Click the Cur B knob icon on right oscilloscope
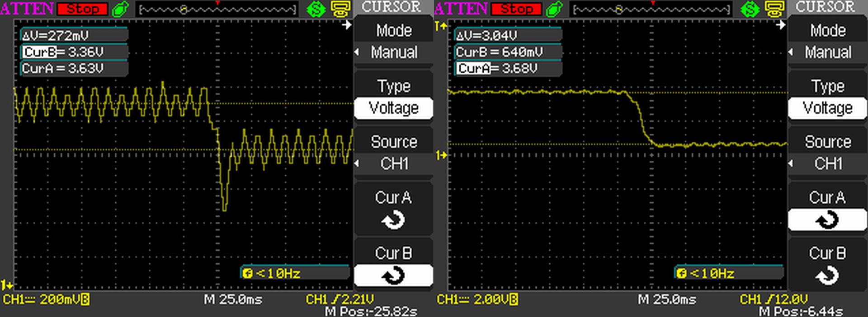This screenshot has height=317, width=868. 827,275
